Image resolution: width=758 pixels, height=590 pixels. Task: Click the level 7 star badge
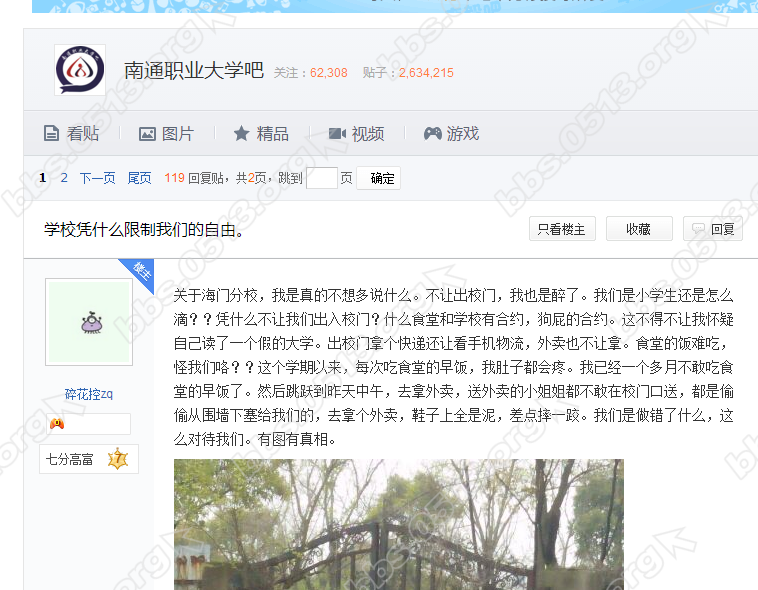click(118, 459)
